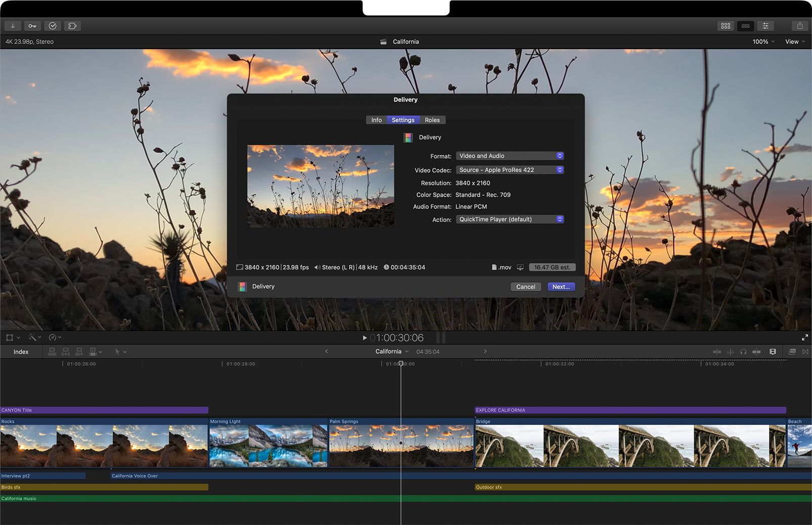Open clip appearance filmstrip icon

(x=773, y=352)
